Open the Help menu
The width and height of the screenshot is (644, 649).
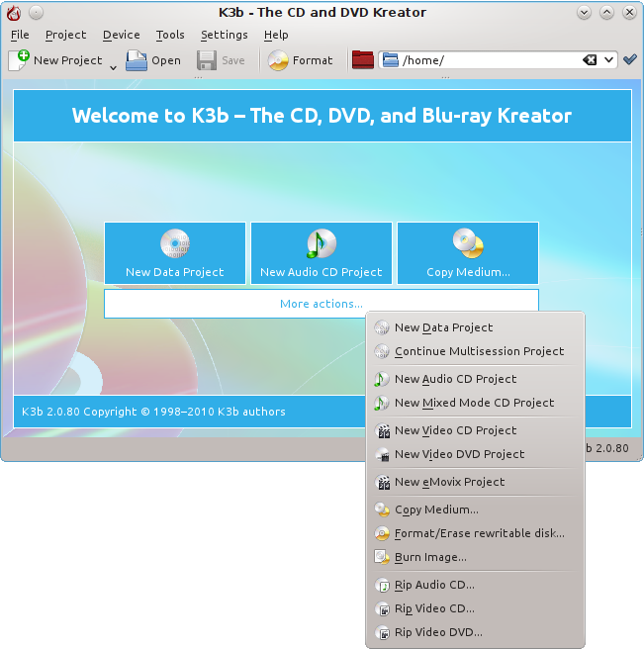[x=276, y=35]
